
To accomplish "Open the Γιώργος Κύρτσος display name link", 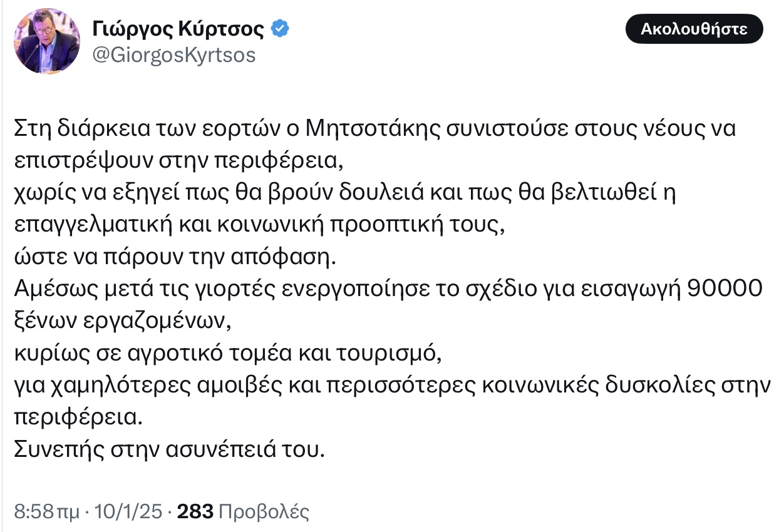I will point(178,29).
